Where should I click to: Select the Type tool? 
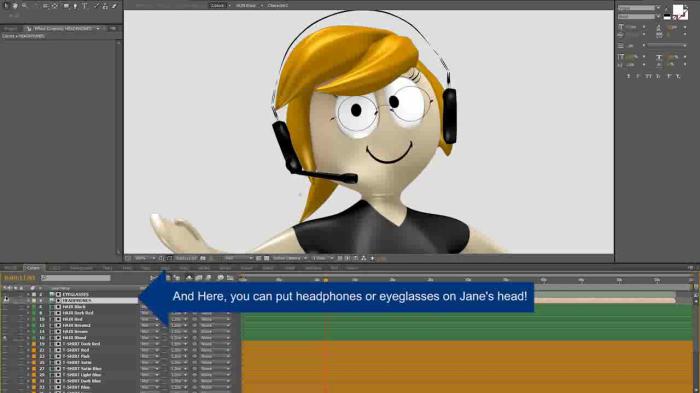(84, 6)
